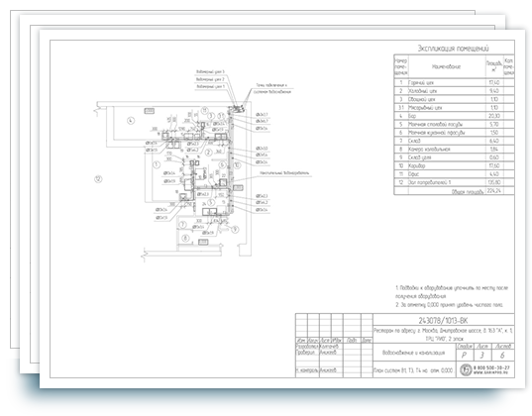Select the Склад row numbered 7

point(454,141)
